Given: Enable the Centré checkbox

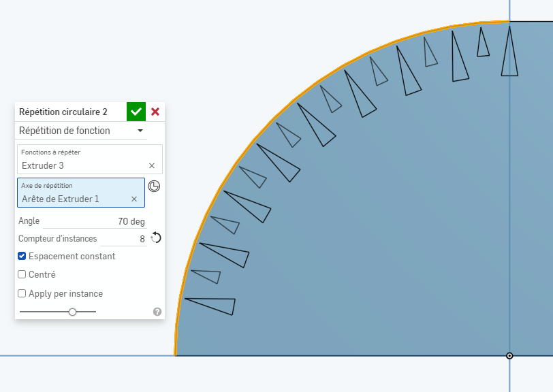Looking at the screenshot, I should tap(22, 275).
